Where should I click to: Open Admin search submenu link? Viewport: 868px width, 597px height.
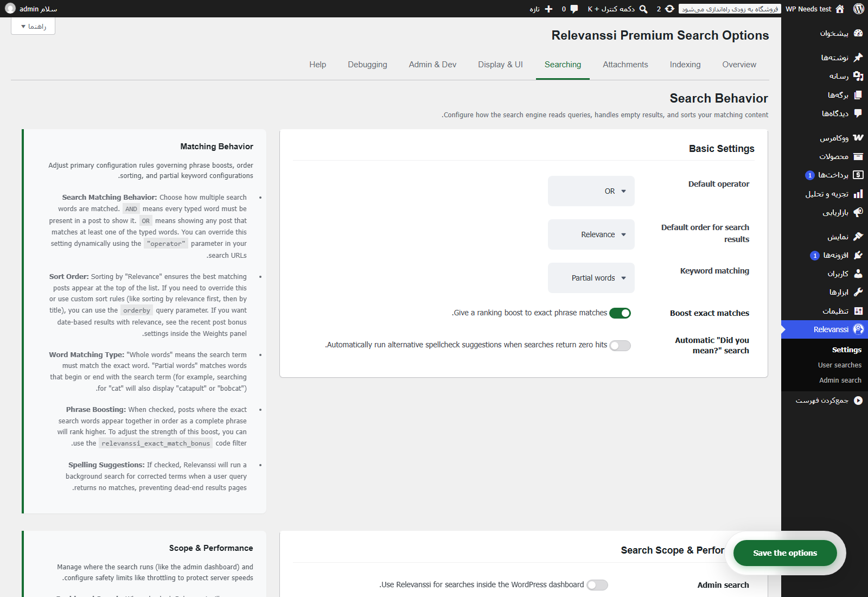click(840, 380)
